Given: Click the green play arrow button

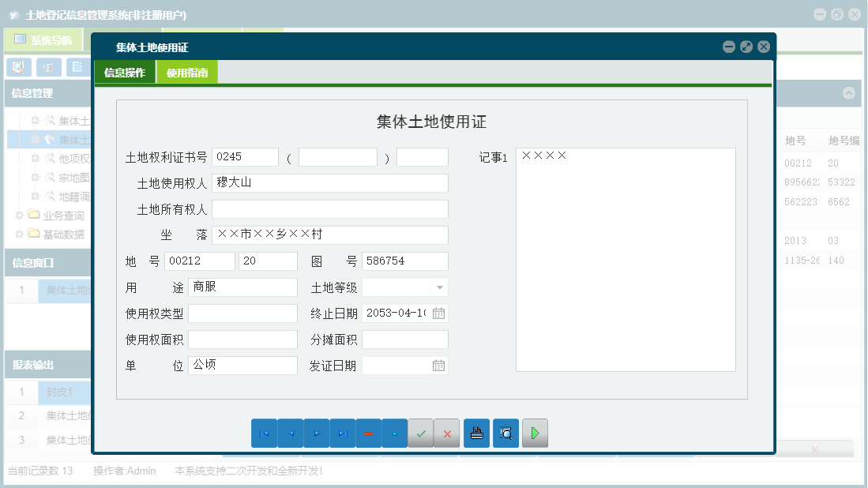Looking at the screenshot, I should click(535, 434).
